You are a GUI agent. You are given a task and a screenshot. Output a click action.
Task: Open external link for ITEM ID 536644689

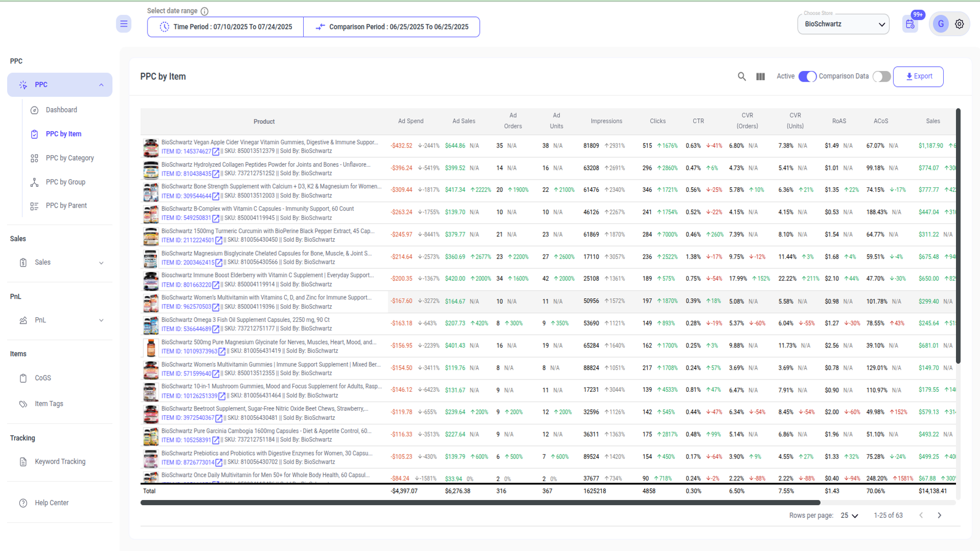coord(216,329)
